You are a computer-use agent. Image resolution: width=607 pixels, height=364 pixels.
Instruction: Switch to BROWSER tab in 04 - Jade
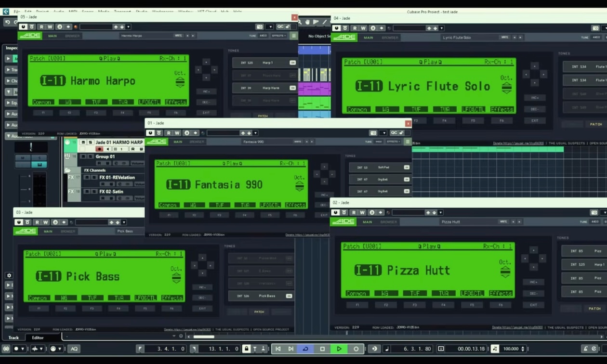coord(390,38)
